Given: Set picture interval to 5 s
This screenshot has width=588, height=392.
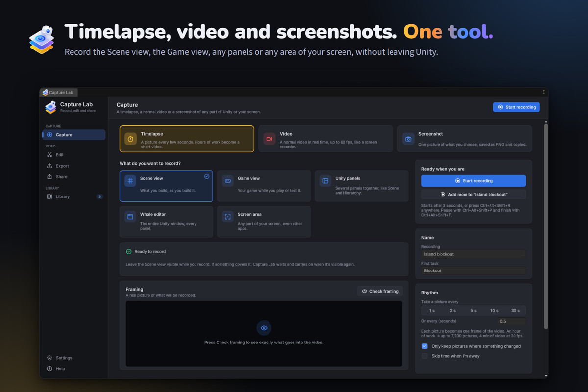Looking at the screenshot, I should tap(474, 310).
